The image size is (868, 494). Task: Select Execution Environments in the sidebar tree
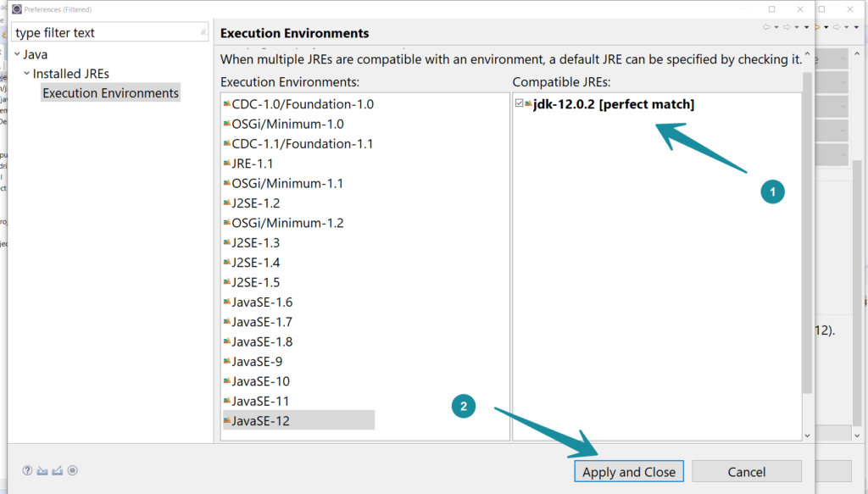110,92
